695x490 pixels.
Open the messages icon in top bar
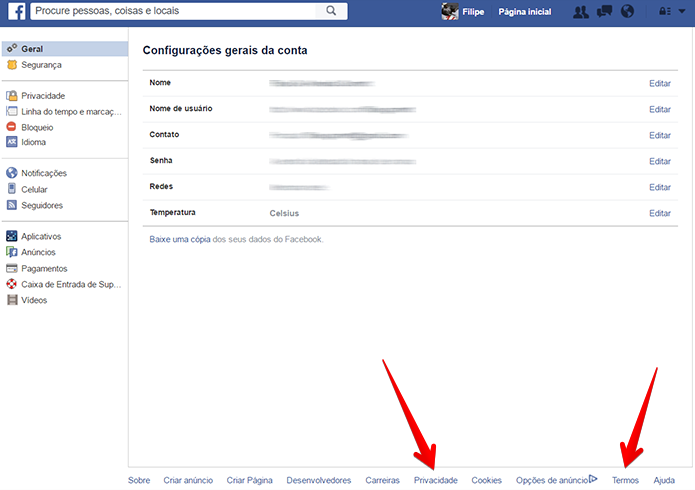pos(604,11)
